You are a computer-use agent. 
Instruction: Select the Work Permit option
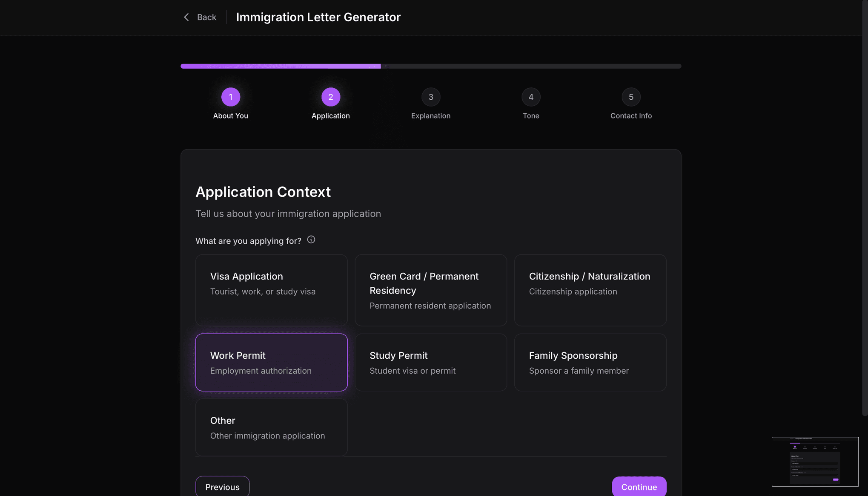pyautogui.click(x=272, y=362)
